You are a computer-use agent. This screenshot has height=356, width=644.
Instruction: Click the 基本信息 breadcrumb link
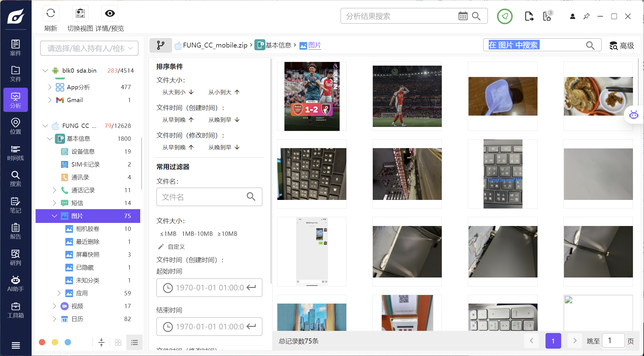point(278,45)
